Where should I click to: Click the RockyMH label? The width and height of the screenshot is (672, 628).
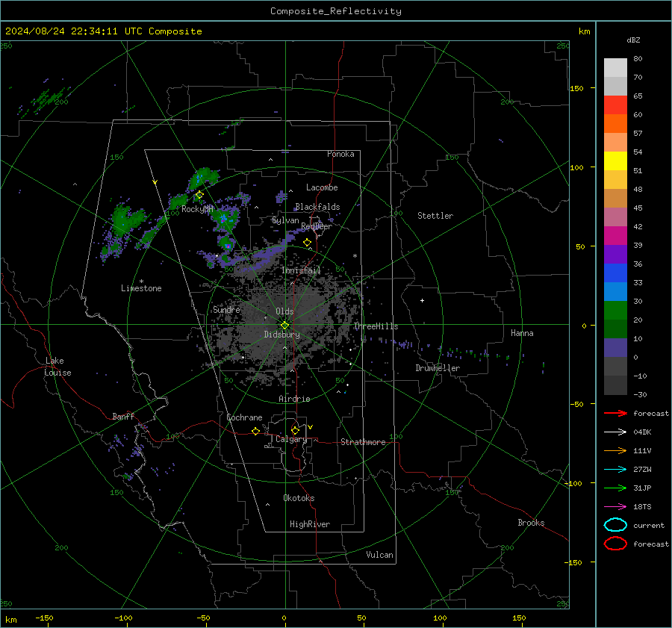point(197,209)
